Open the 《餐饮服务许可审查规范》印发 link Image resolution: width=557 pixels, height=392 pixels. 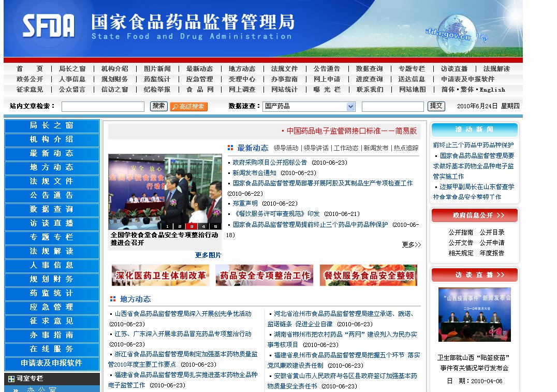(x=276, y=214)
